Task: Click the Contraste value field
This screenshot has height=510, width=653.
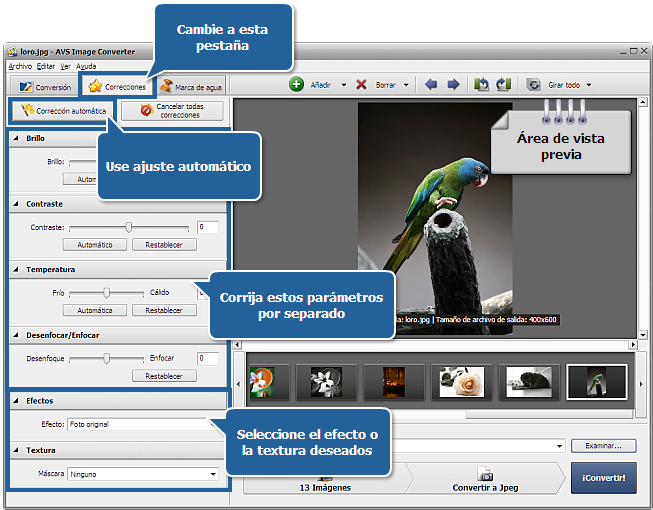Action: coord(208,227)
